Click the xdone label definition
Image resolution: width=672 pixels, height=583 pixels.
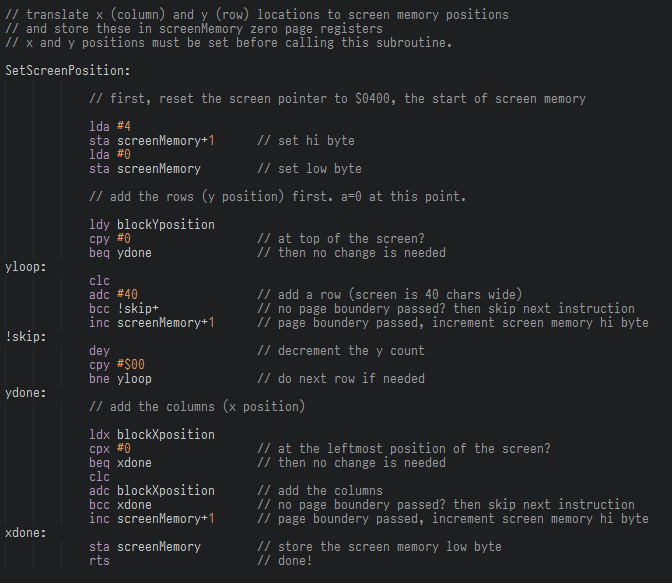click(x=26, y=533)
